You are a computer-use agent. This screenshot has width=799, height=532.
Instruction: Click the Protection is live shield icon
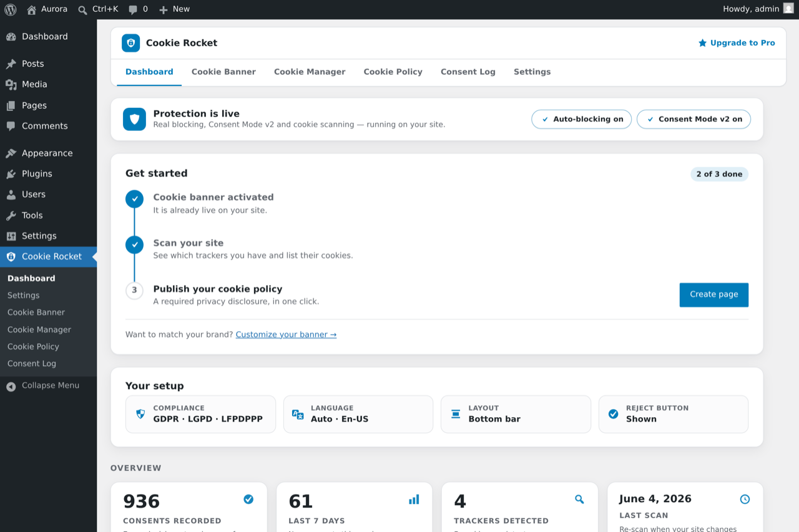(134, 119)
